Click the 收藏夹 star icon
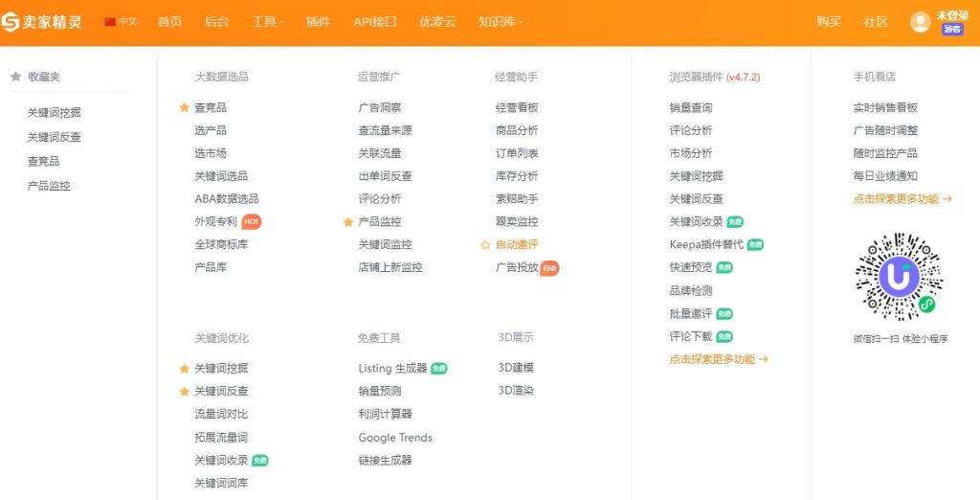 (x=15, y=77)
